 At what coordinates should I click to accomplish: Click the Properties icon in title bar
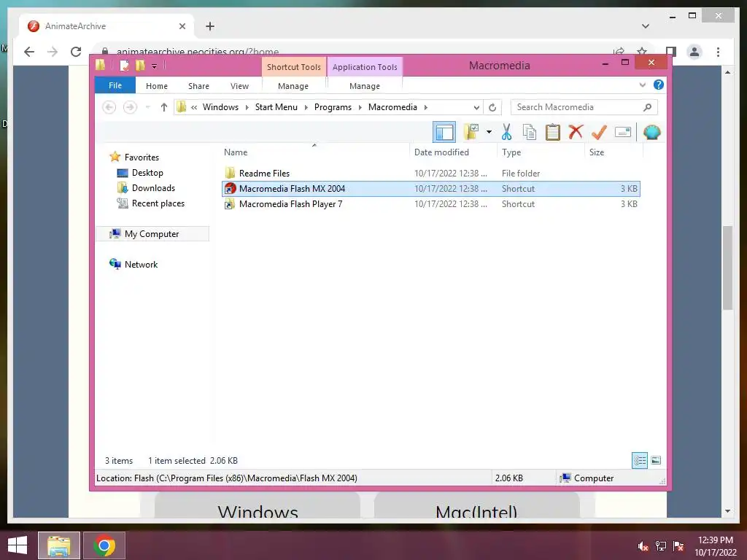124,65
